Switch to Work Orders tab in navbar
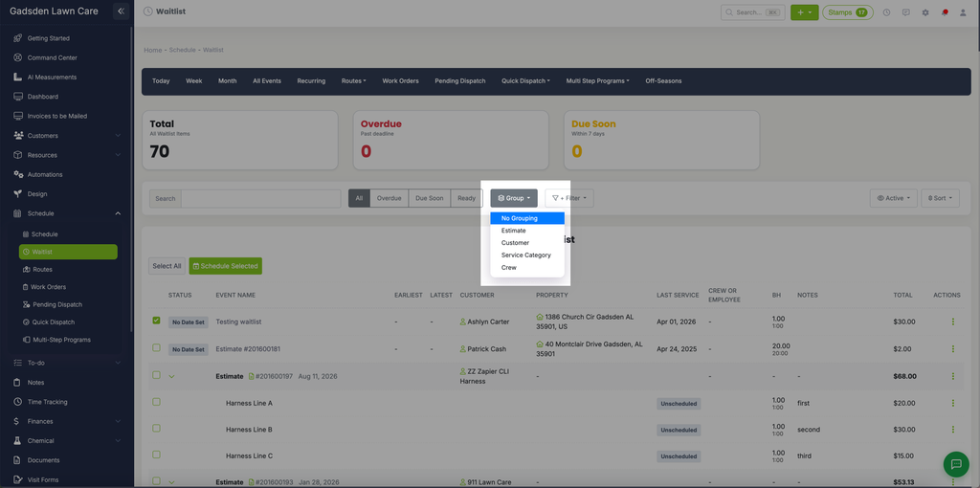 400,81
